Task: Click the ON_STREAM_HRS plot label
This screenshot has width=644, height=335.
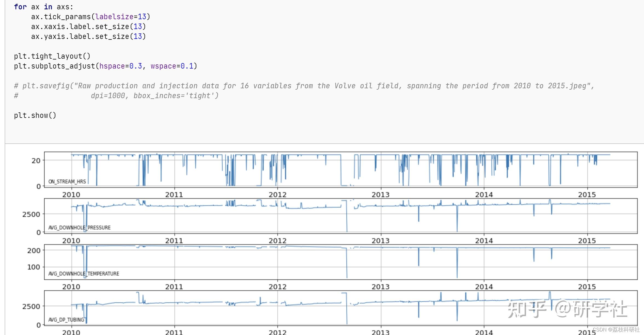Action: (x=67, y=181)
